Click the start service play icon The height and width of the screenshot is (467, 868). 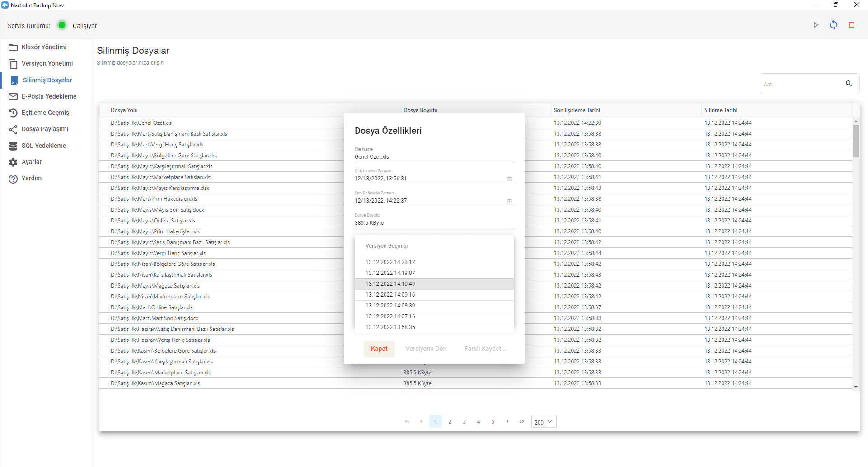point(816,25)
